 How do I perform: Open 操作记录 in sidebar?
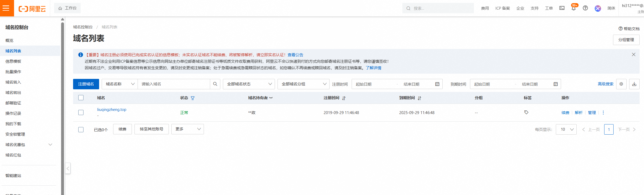coord(13,113)
